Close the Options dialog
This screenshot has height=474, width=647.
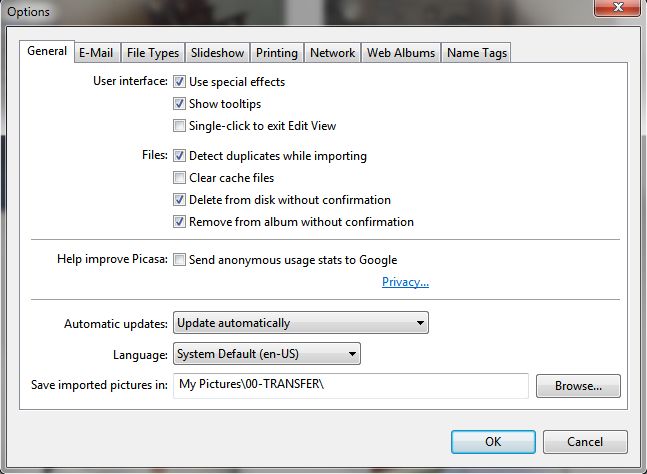(x=618, y=7)
